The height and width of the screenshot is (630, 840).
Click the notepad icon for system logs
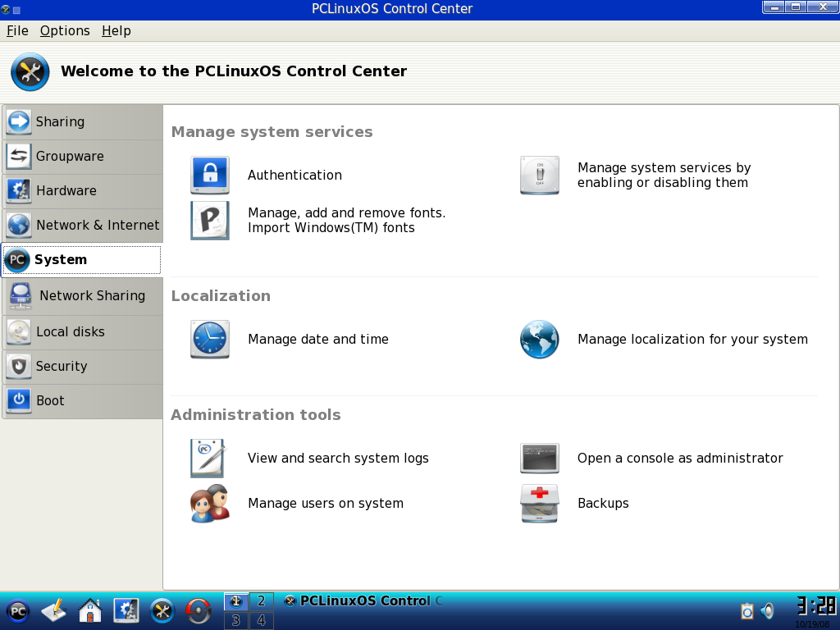208,458
